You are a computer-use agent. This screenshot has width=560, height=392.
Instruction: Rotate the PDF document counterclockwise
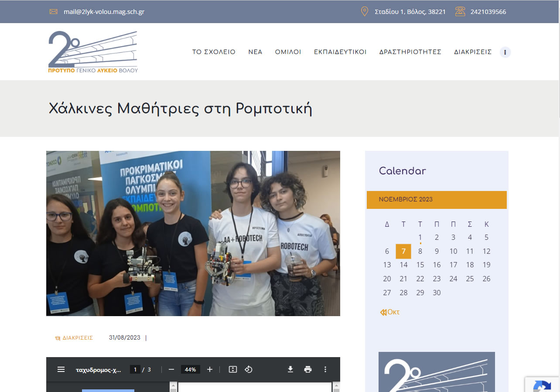point(249,369)
